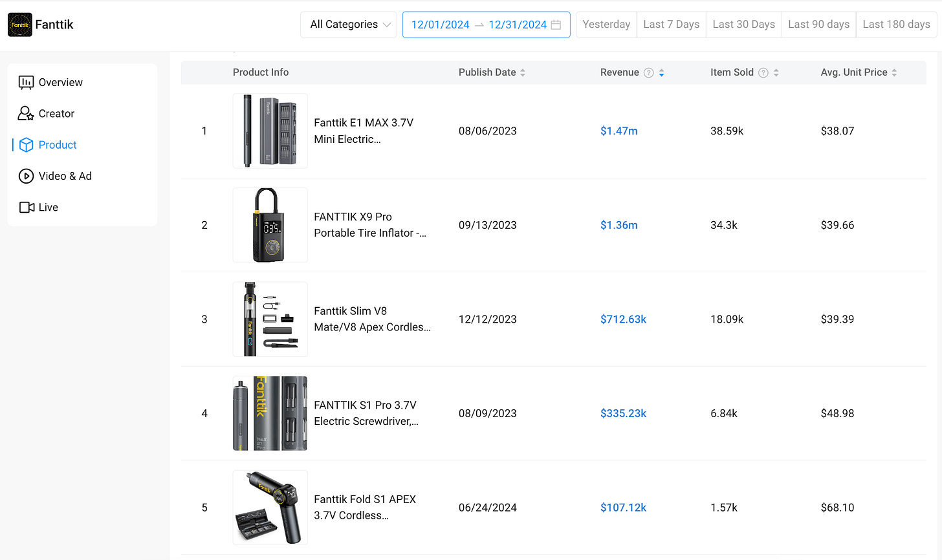Sort by Publish Date arrows

pos(523,72)
